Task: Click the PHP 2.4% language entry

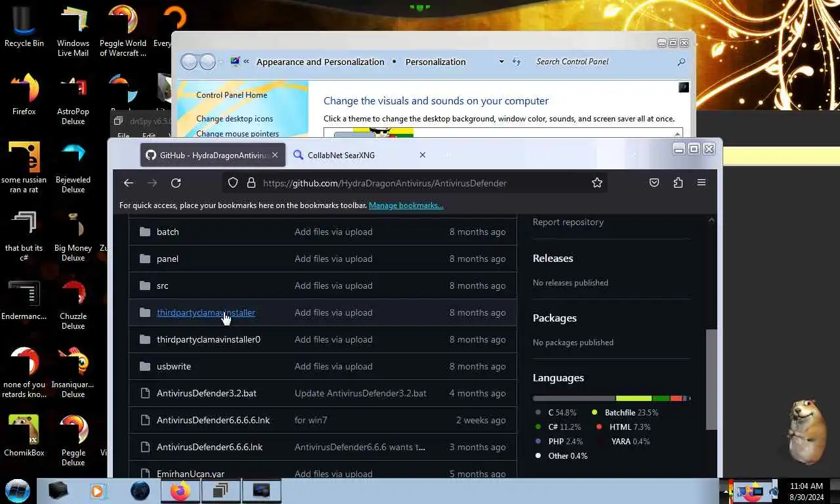Action: [x=558, y=442]
